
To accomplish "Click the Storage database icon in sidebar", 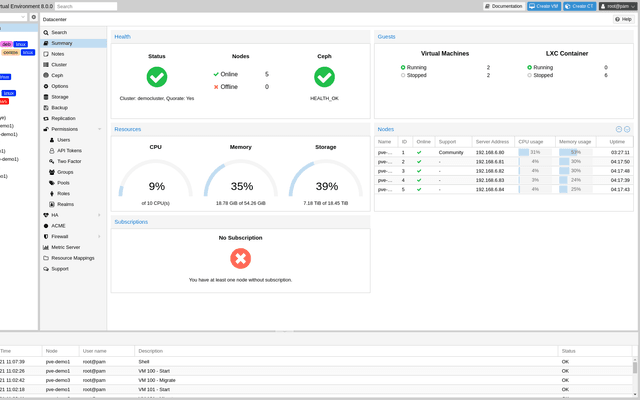I will click(46, 97).
